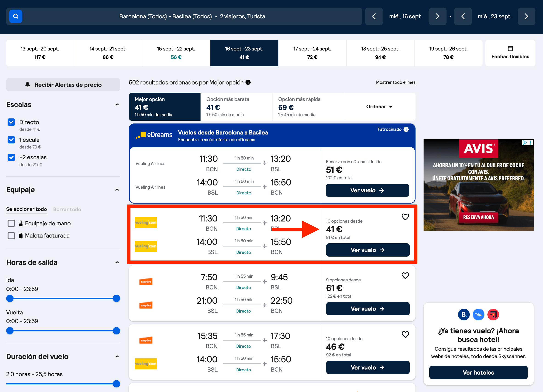543x392 pixels.
Task: Click Ver vuelo for eDreams 51 € offer
Action: [367, 190]
